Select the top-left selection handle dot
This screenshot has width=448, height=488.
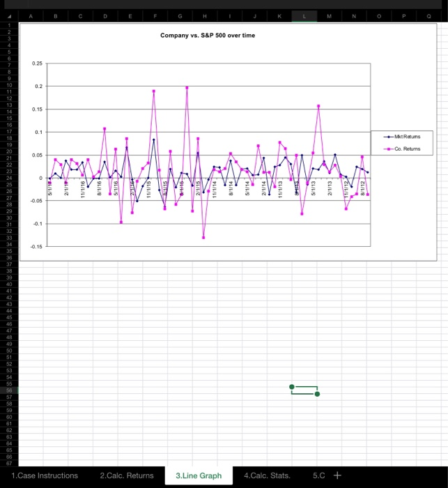pos(291,387)
